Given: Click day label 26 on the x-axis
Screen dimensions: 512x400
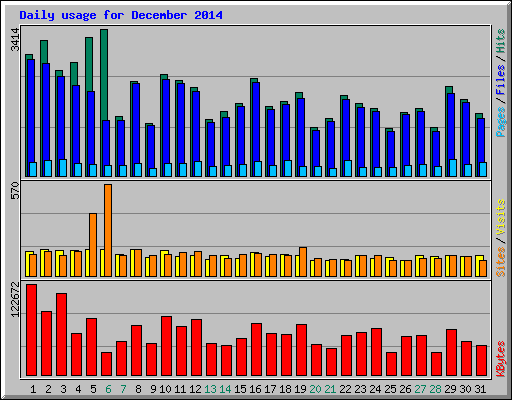Looking at the screenshot, I should [x=405, y=389].
